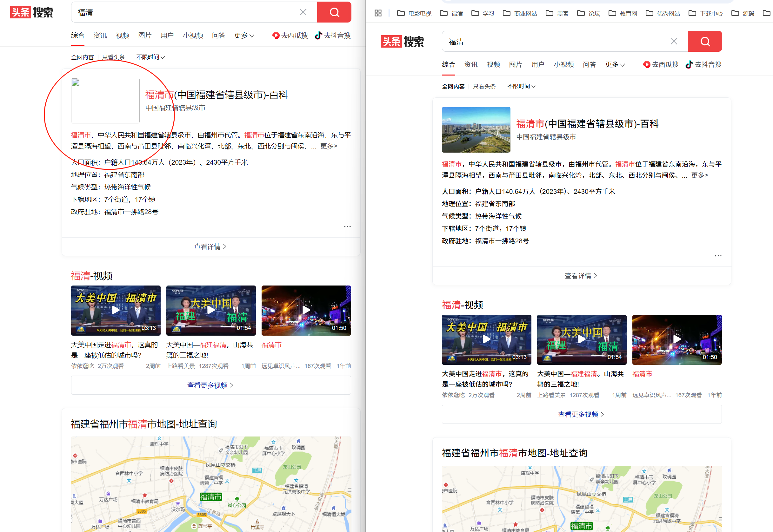Play the 01:50 video in right window
Viewport: 773px width, 532px height.
coord(677,339)
